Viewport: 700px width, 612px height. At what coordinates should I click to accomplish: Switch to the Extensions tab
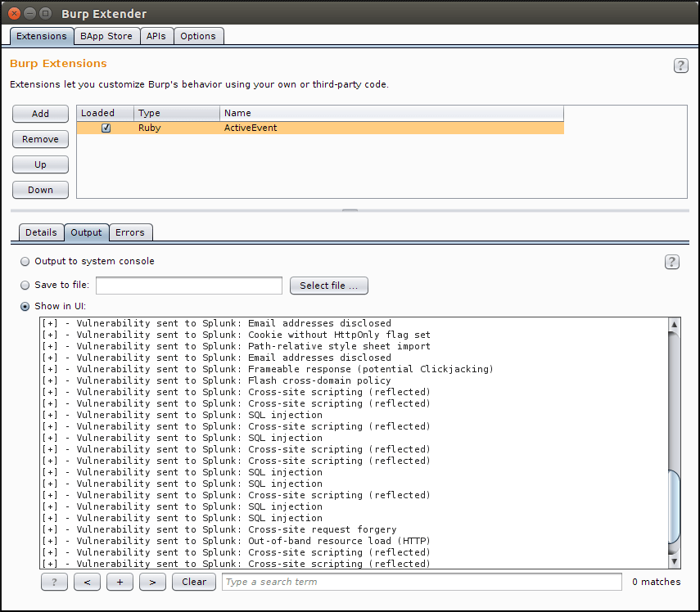click(42, 36)
